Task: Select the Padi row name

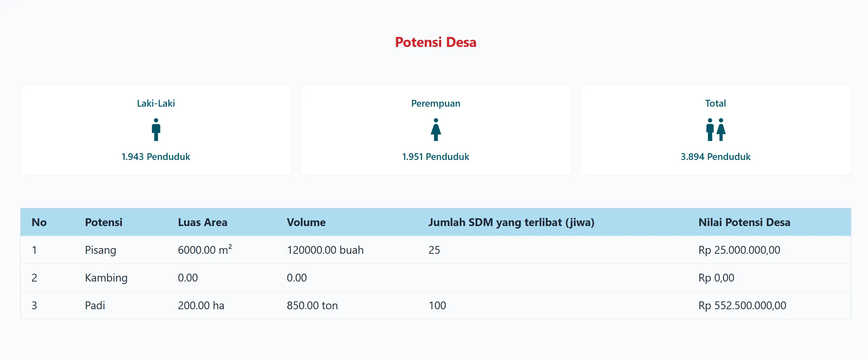Action: [95, 306]
